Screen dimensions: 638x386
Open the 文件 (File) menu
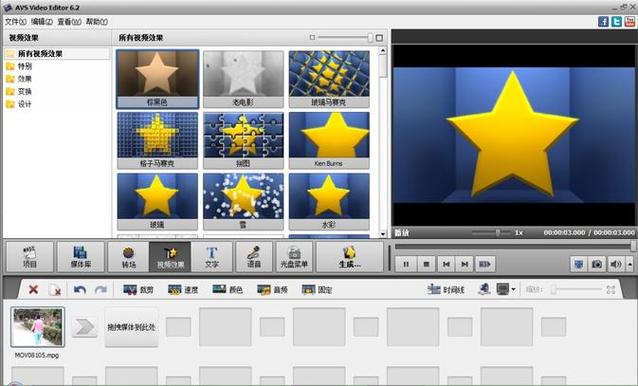[15, 22]
